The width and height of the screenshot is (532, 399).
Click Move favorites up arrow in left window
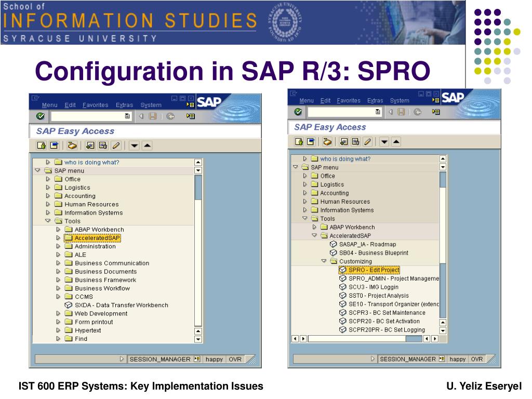[x=147, y=145]
